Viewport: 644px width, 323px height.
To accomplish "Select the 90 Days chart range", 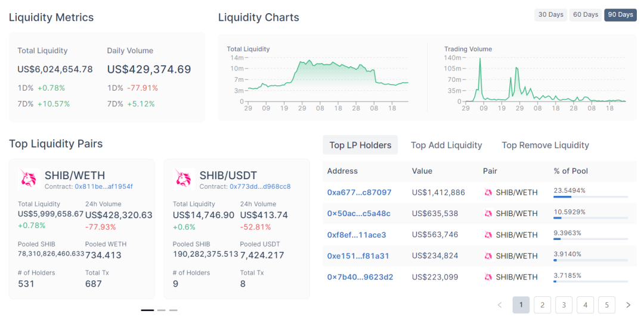I will coord(620,15).
